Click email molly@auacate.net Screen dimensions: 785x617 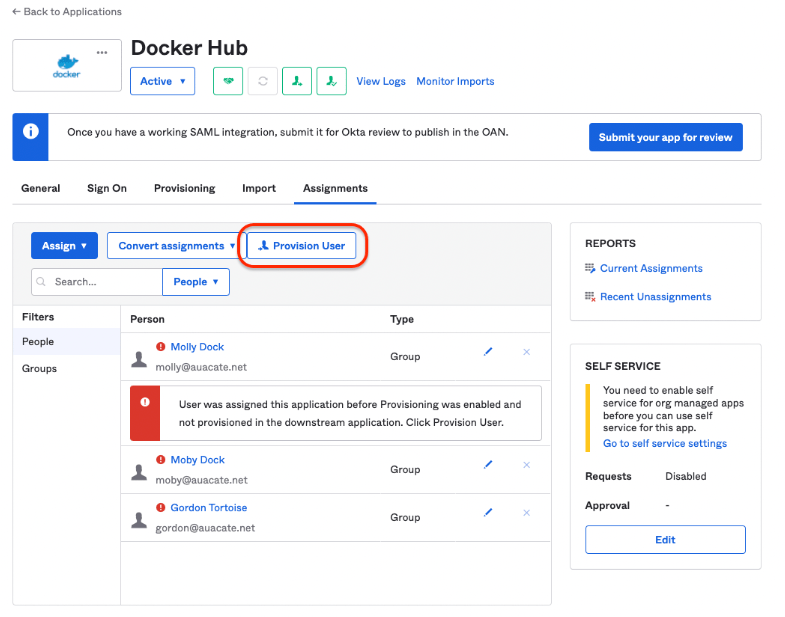201,367
